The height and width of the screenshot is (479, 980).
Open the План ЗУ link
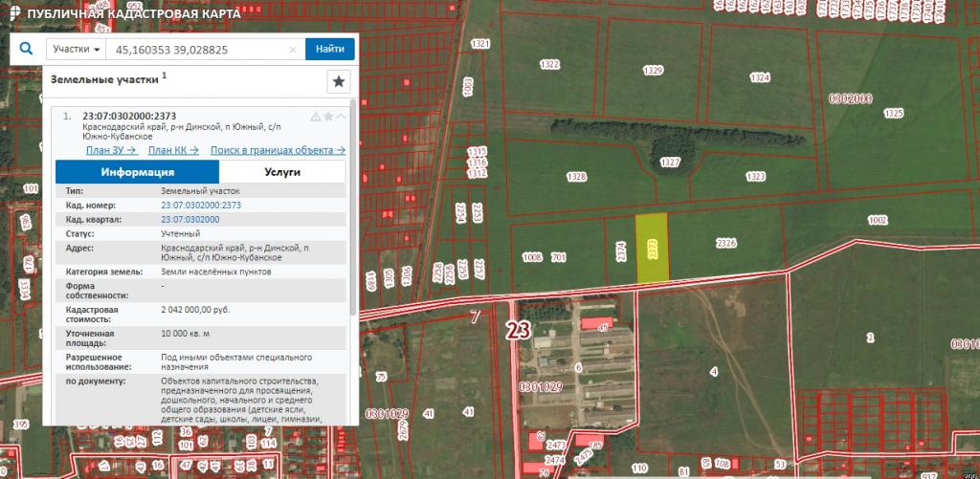(112, 150)
